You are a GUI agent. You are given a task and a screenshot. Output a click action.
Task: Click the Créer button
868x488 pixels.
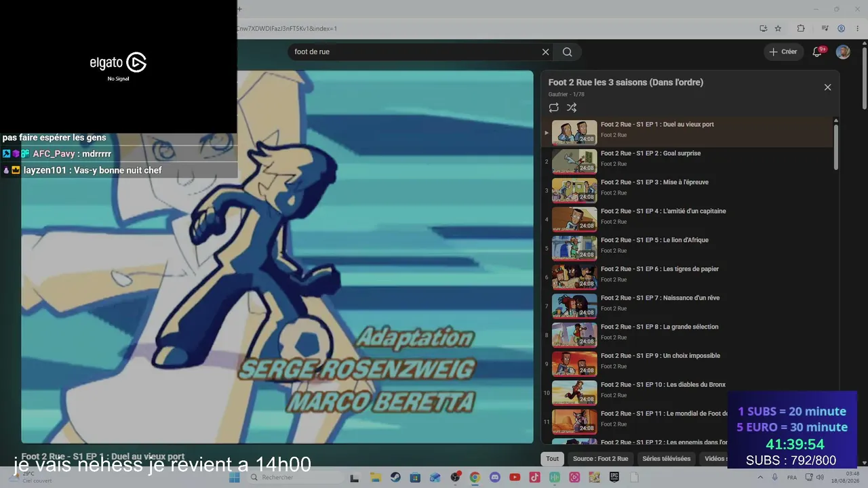(783, 52)
